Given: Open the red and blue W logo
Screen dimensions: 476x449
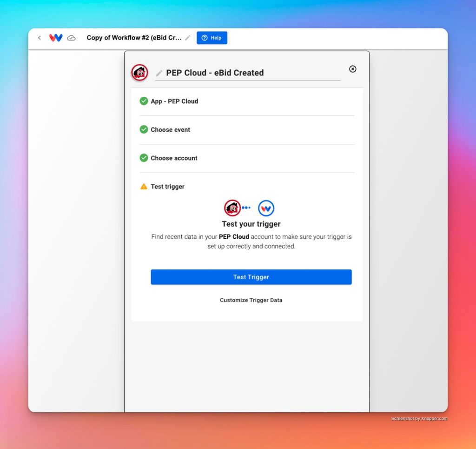Looking at the screenshot, I should [56, 38].
